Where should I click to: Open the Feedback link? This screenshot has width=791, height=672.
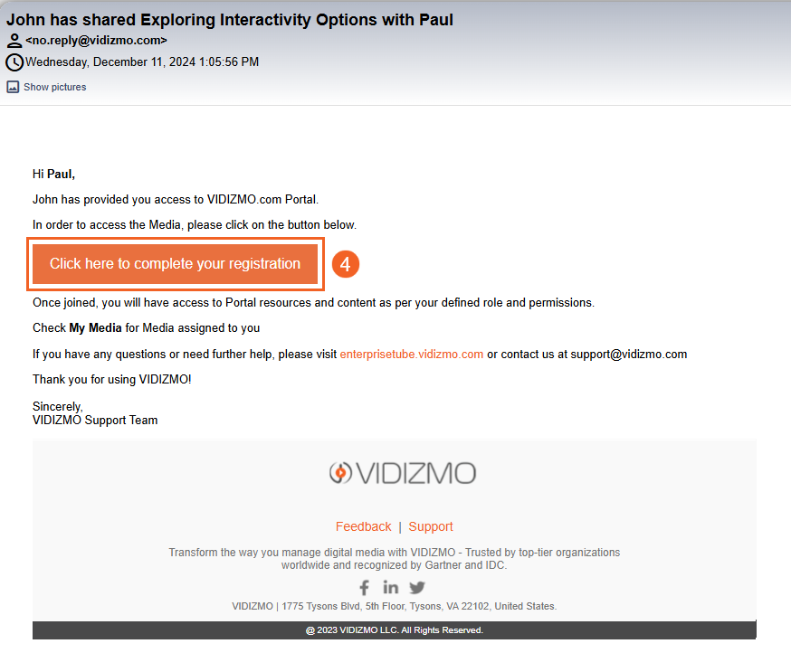[x=363, y=526]
